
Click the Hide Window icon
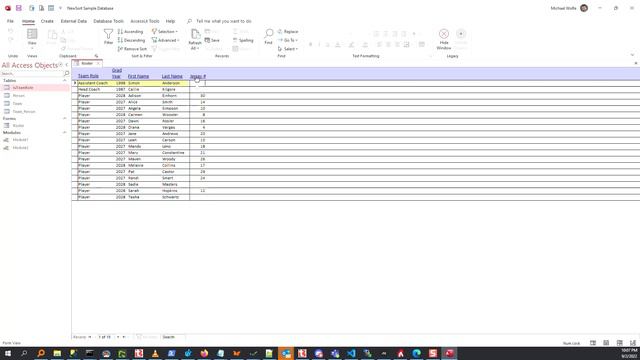click(444, 34)
